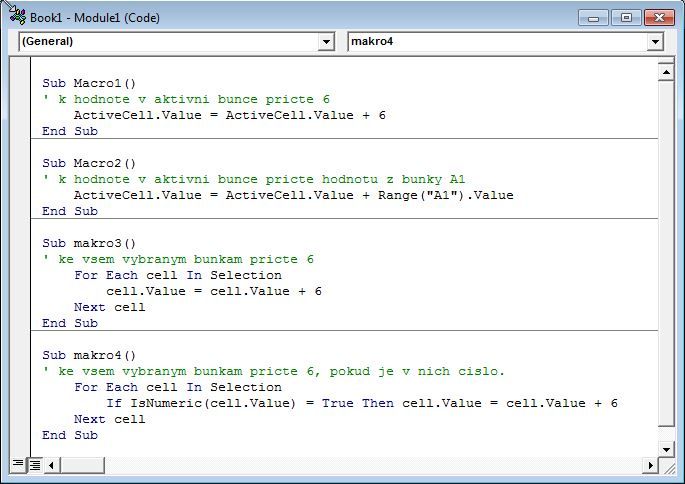The width and height of the screenshot is (685, 484).
Task: Click the makro4 procedure combo box field
Action: coord(505,42)
